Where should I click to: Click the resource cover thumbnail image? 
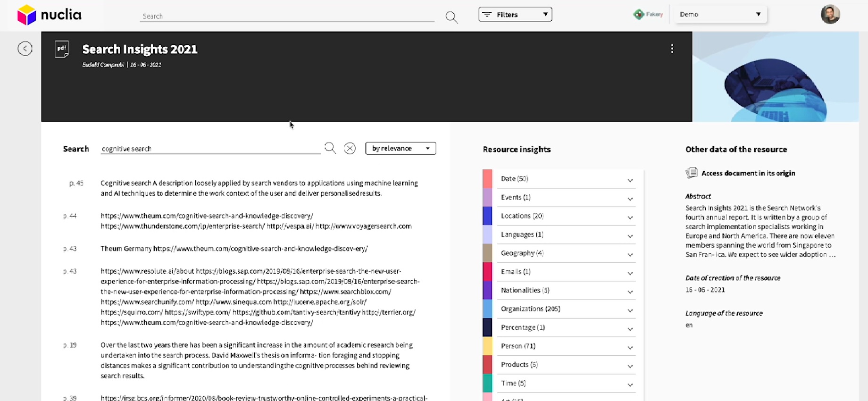tap(775, 76)
